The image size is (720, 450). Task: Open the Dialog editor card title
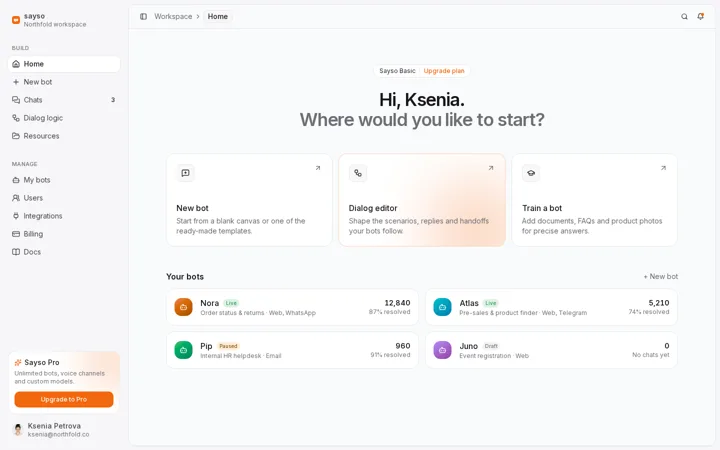click(x=373, y=208)
